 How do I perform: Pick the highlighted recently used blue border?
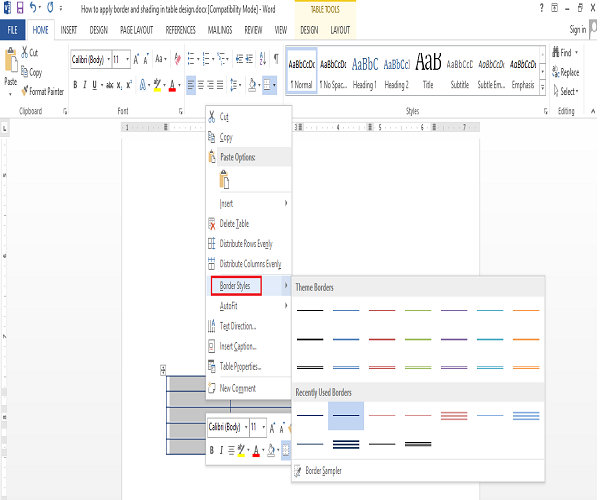pos(346,415)
